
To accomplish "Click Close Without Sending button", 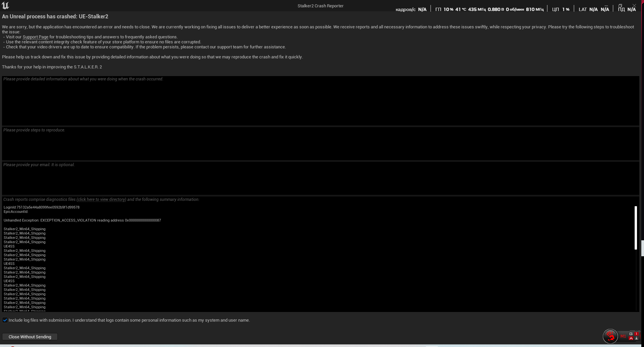I will tap(30, 337).
